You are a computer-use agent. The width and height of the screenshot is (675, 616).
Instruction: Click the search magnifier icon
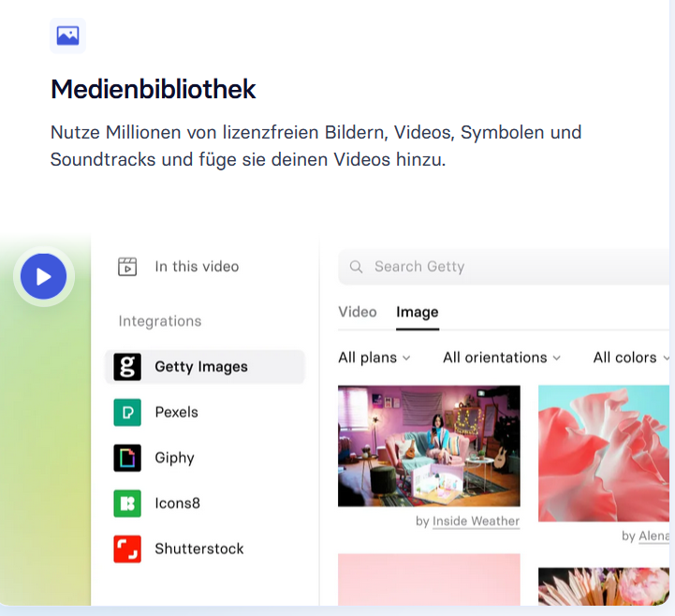click(x=357, y=267)
